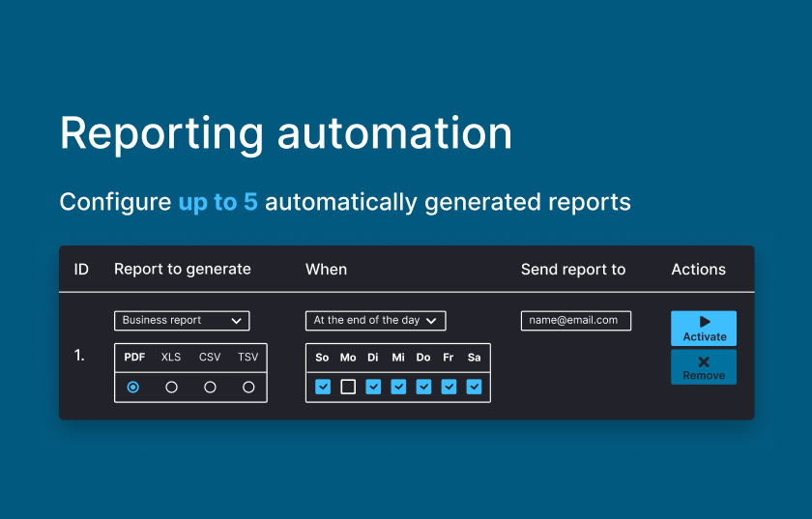Viewport: 812px width, 519px height.
Task: Select the XLS format radio button
Action: 171,387
